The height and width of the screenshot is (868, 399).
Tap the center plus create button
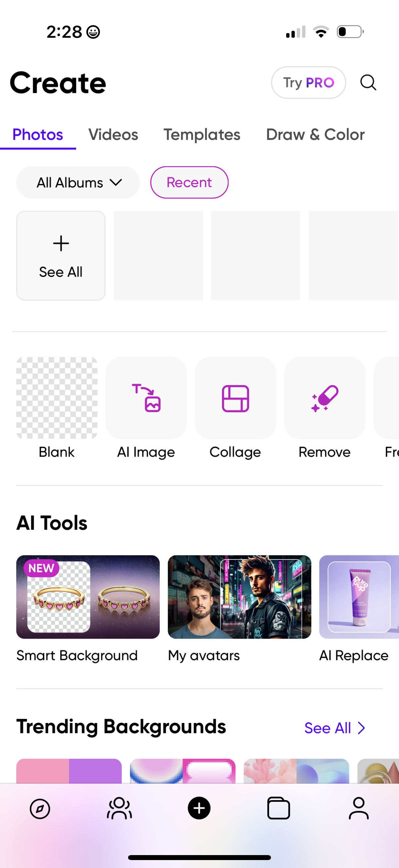tap(199, 808)
